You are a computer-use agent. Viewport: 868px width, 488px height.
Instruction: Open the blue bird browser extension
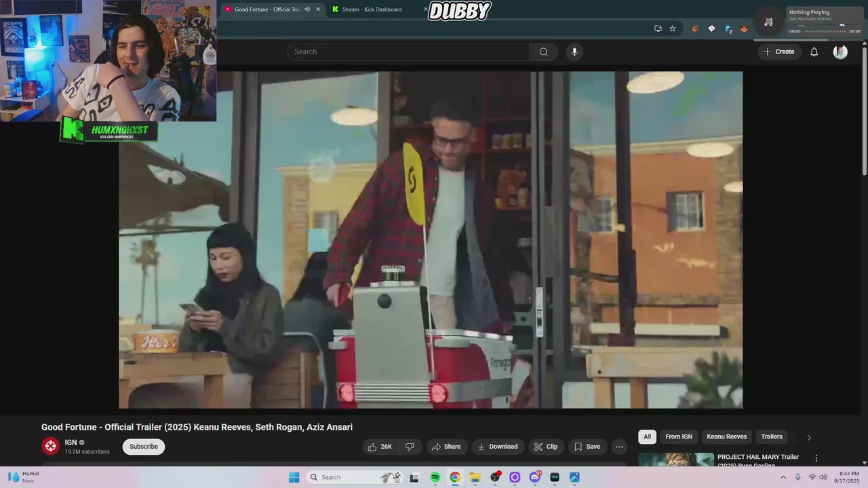coord(728,28)
